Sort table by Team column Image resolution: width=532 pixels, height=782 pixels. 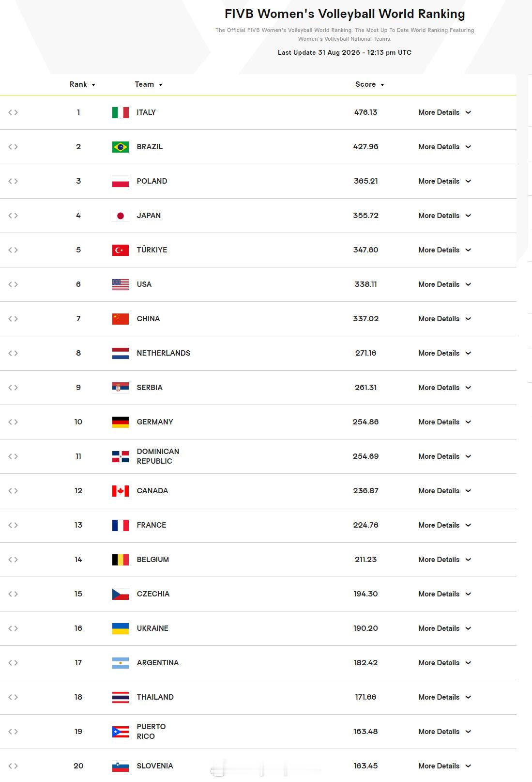149,84
